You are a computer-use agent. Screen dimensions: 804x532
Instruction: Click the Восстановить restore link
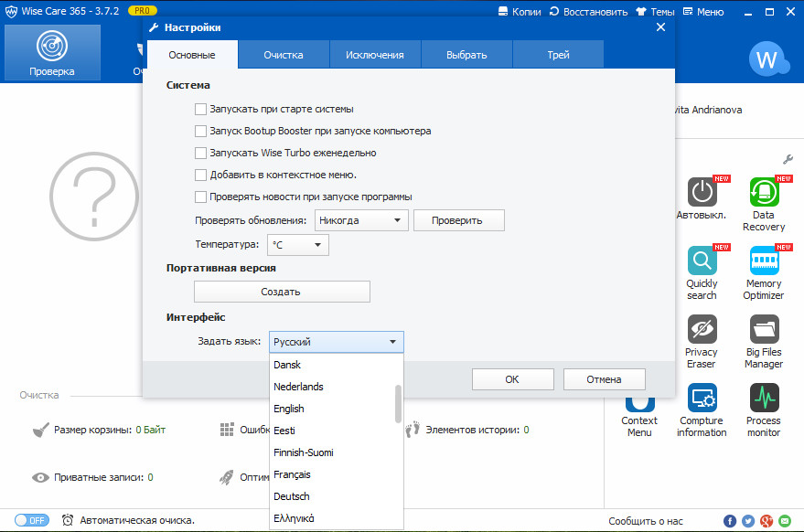click(x=588, y=11)
